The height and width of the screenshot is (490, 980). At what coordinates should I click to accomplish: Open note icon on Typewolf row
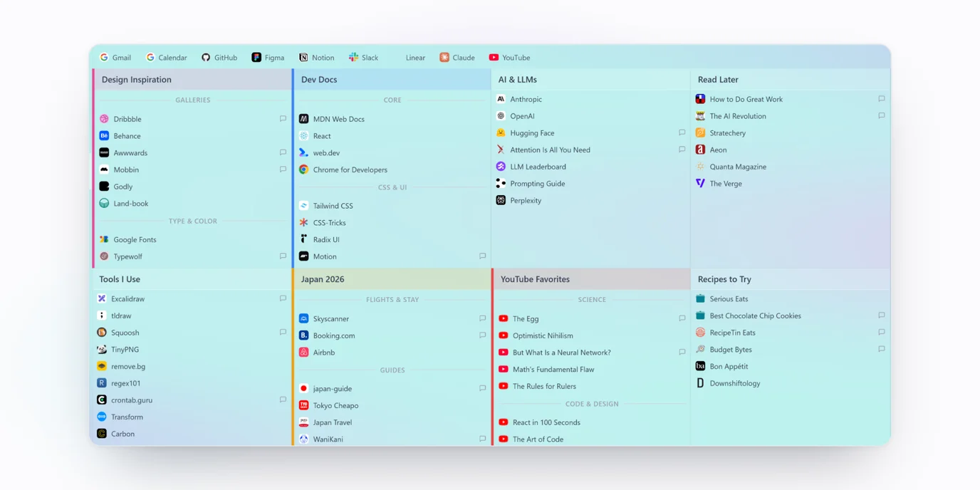[x=283, y=256]
